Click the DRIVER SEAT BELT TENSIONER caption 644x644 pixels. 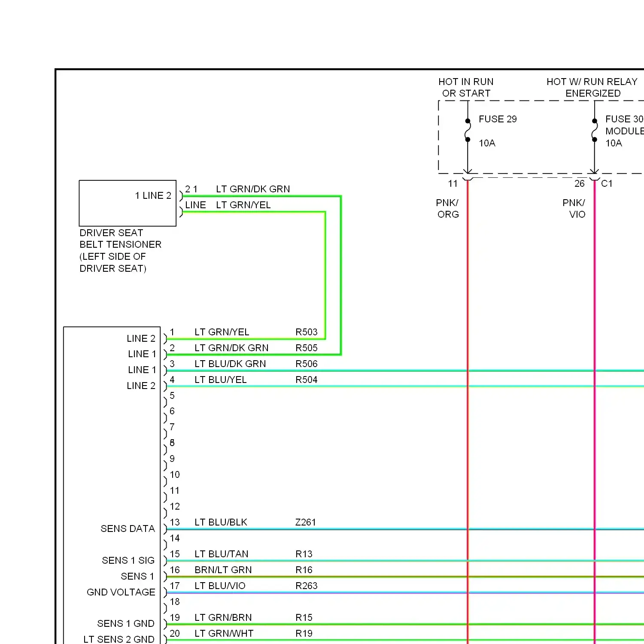point(121,251)
